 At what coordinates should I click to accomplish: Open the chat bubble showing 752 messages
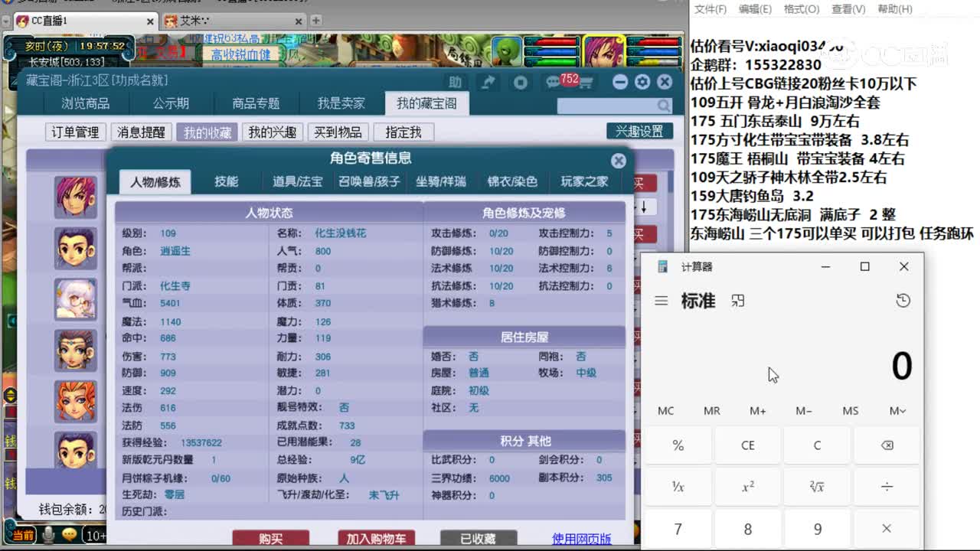(x=553, y=81)
